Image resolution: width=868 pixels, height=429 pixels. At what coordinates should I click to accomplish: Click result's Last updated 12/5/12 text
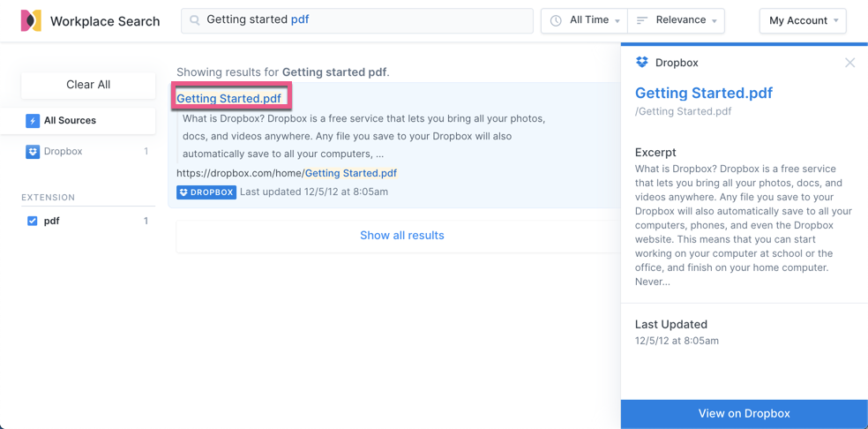tap(314, 192)
